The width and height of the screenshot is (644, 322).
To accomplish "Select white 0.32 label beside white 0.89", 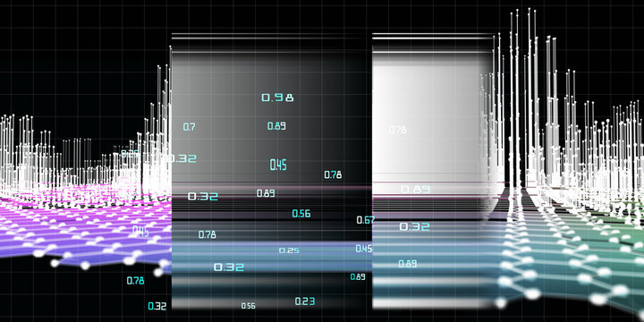I will [x=203, y=197].
